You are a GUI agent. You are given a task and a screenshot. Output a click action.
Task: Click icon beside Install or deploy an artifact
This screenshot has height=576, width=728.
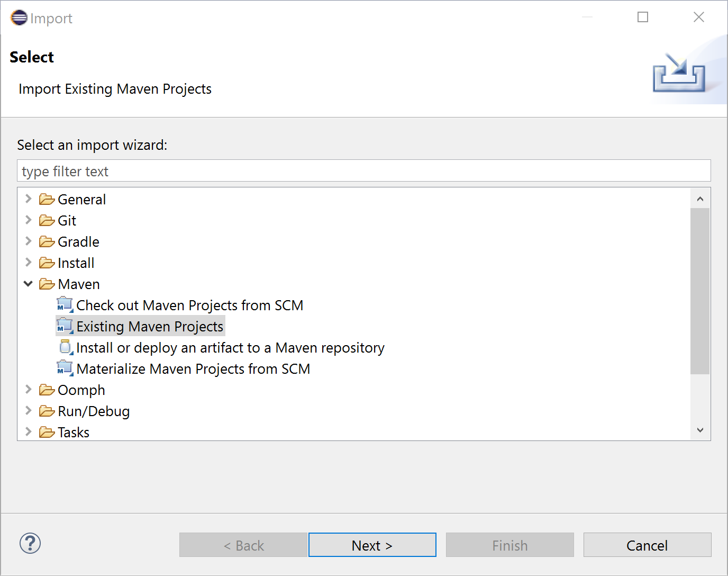click(66, 348)
